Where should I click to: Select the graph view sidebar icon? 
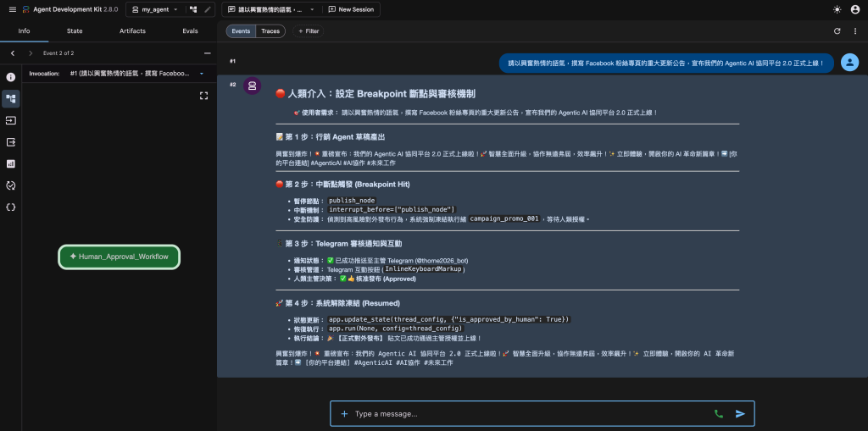click(10, 98)
